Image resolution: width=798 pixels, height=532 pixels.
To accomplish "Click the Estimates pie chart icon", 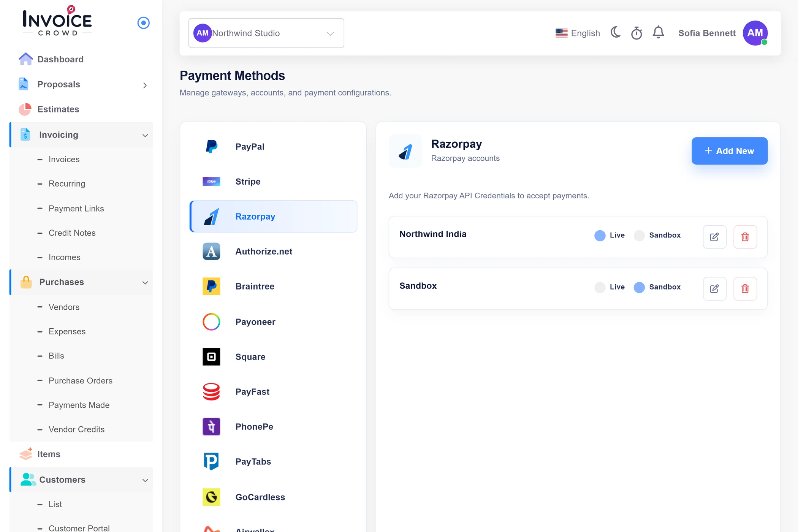I will coord(25,109).
